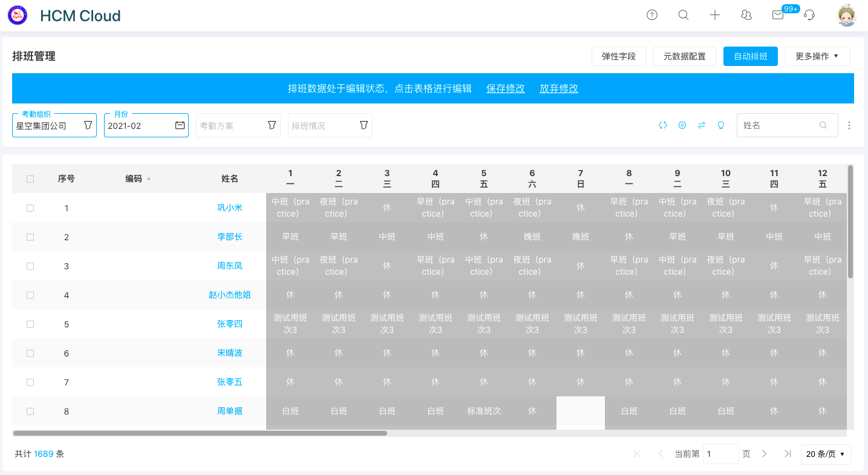Click the 弹性字段 button

tap(619, 56)
